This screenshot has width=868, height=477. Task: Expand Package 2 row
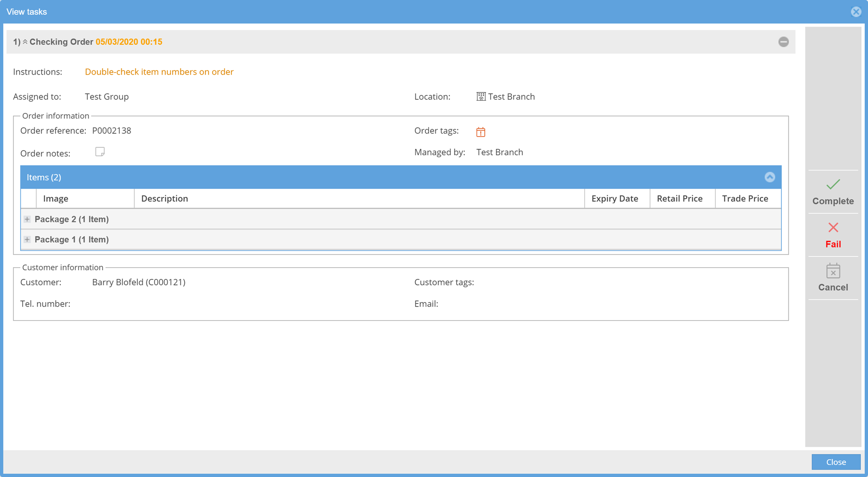point(27,219)
